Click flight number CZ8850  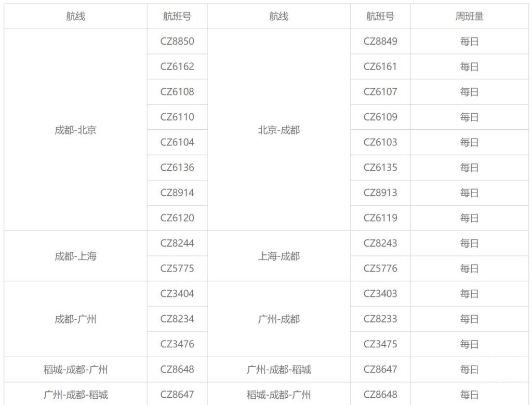pos(177,42)
